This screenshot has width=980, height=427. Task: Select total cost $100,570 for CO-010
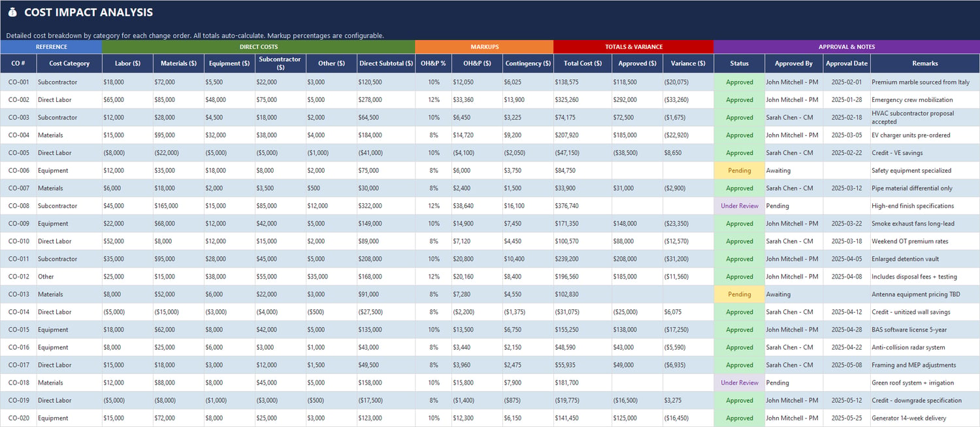point(583,241)
